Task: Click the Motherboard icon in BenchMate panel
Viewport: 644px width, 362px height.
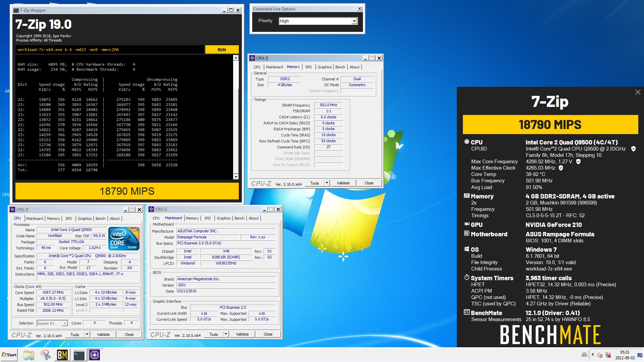Action: click(467, 233)
